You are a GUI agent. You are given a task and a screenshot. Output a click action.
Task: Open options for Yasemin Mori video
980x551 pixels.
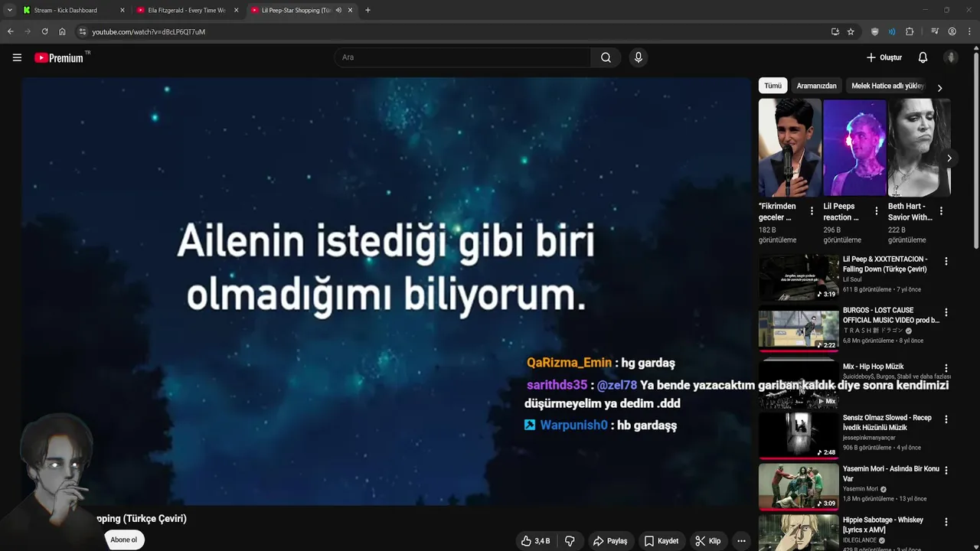946,471
